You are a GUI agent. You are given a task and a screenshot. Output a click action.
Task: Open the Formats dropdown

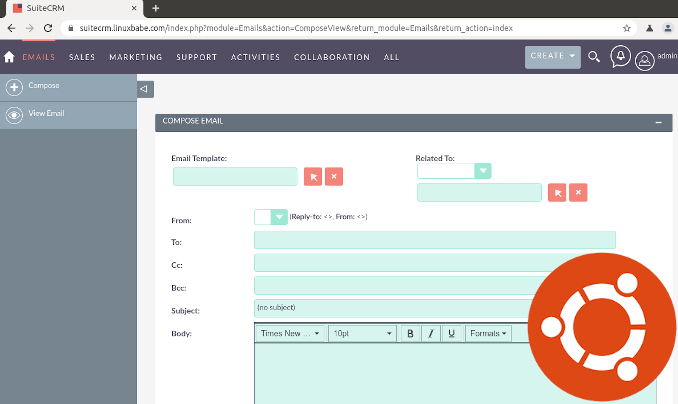488,333
